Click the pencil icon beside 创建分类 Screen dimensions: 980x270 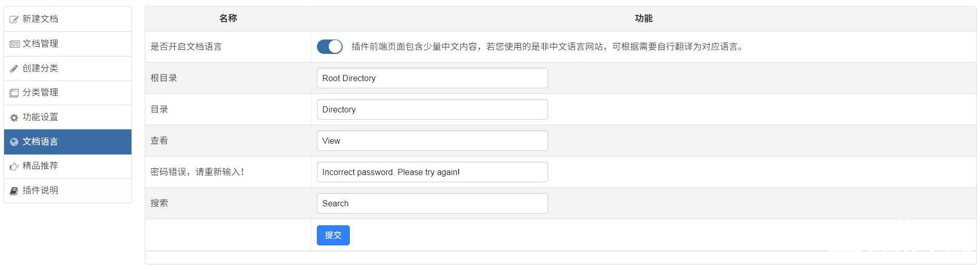(14, 69)
